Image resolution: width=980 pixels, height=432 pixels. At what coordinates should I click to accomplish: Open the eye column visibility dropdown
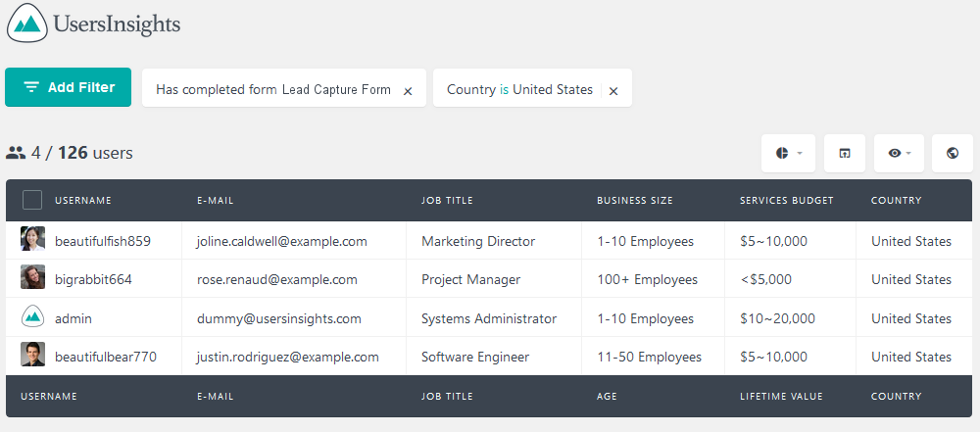click(x=899, y=153)
